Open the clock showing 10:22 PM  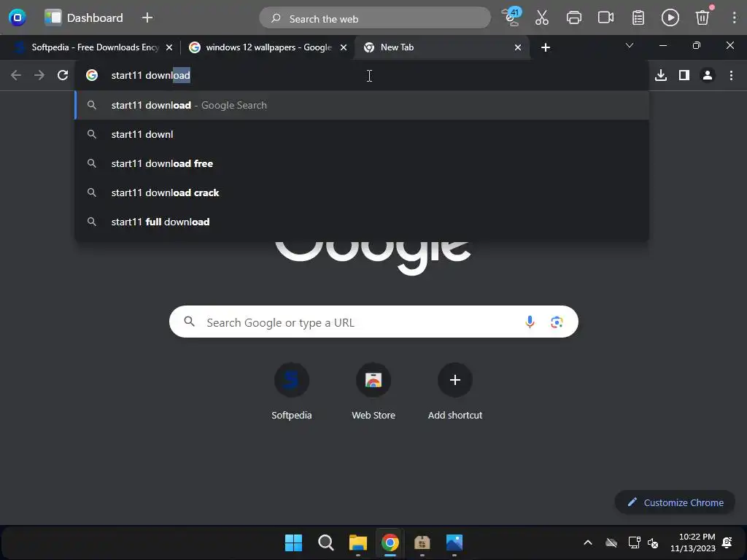[693, 542]
